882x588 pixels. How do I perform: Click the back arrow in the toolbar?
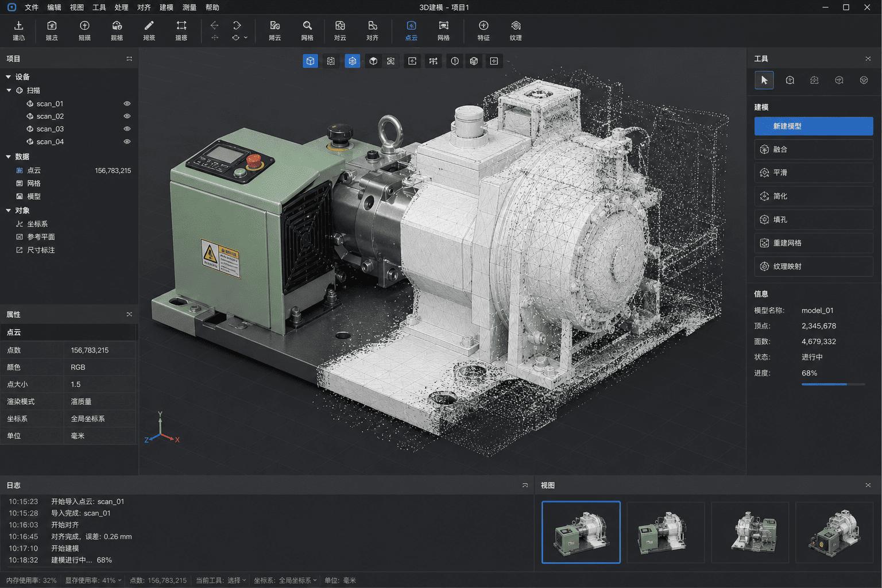tap(214, 25)
